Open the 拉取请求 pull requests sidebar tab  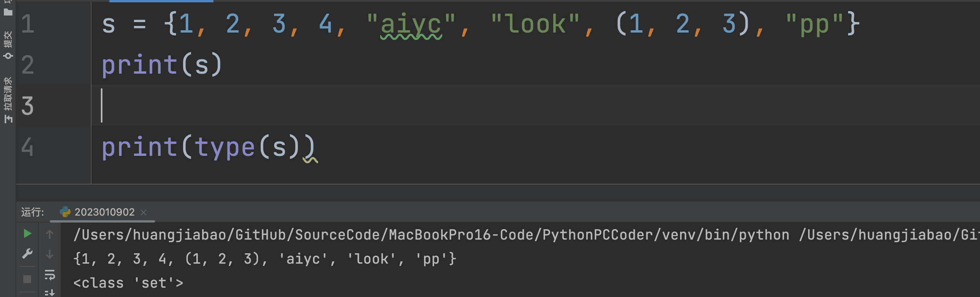point(8,100)
